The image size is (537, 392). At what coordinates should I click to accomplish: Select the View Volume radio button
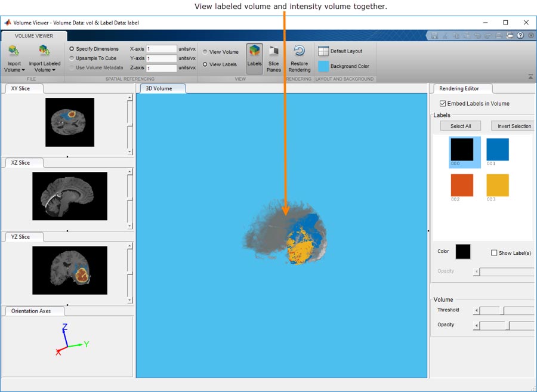[x=205, y=52]
